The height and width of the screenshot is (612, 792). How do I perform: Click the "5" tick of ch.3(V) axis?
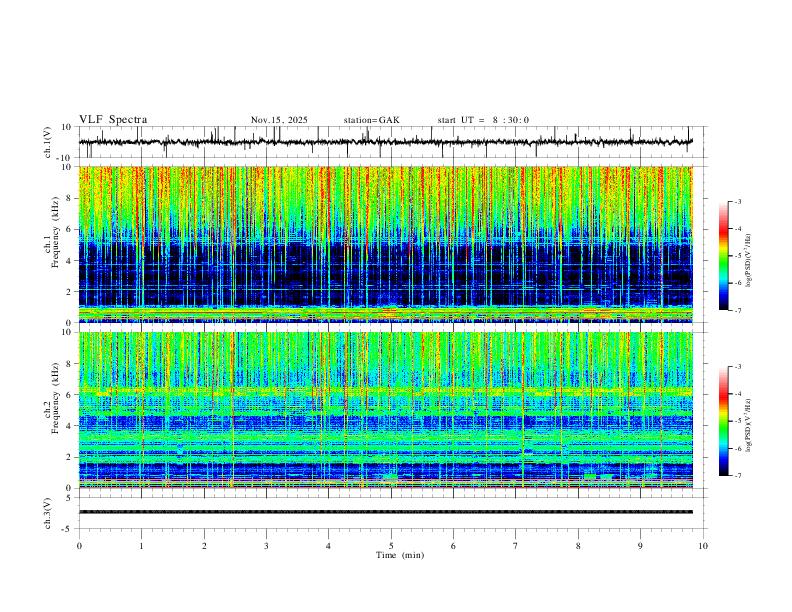click(70, 498)
